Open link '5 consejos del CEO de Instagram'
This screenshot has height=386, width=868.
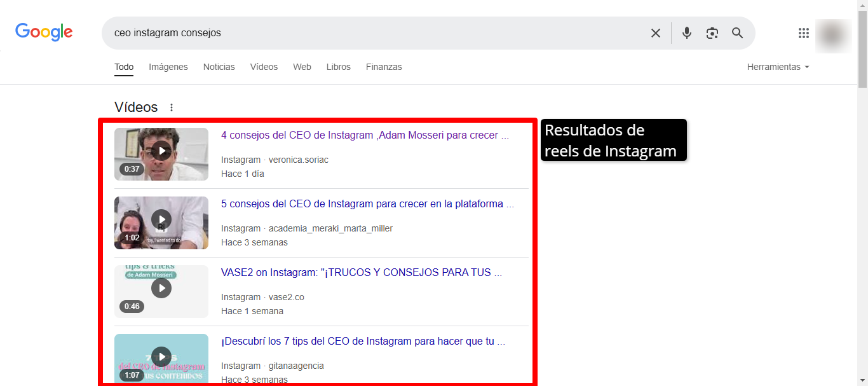point(367,204)
